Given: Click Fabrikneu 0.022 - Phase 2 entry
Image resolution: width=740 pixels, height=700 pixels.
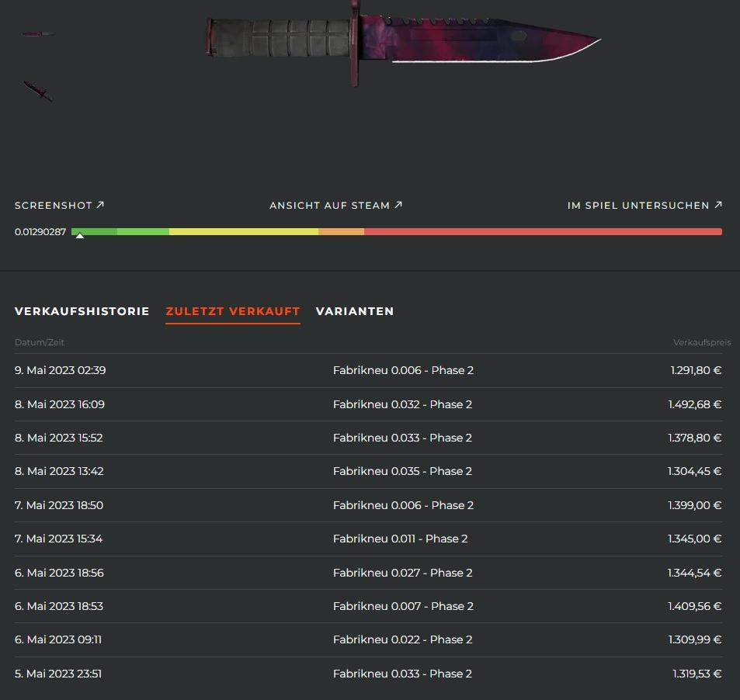Looking at the screenshot, I should point(403,639).
